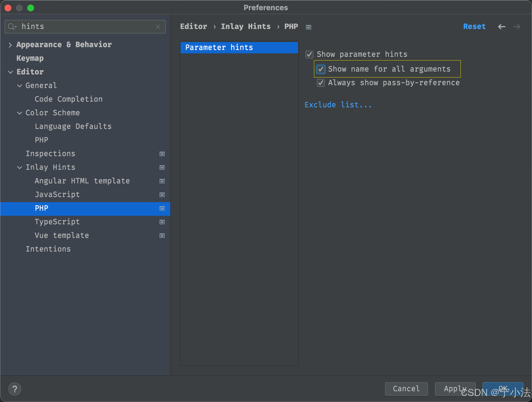Open the help question mark icon
Image resolution: width=532 pixels, height=402 pixels.
coord(15,389)
